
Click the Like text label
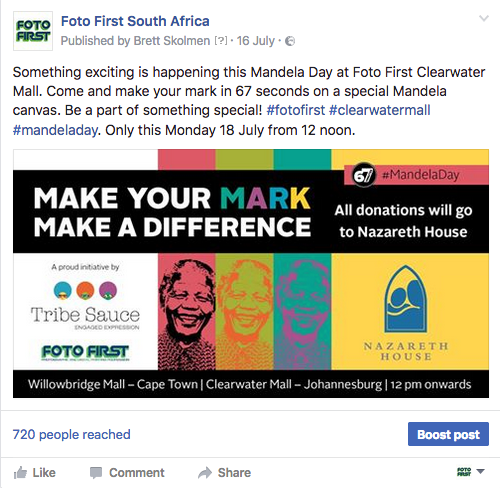pos(44,473)
